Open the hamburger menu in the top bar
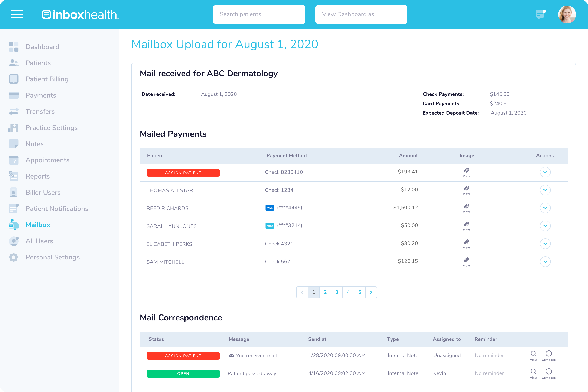 pyautogui.click(x=17, y=14)
